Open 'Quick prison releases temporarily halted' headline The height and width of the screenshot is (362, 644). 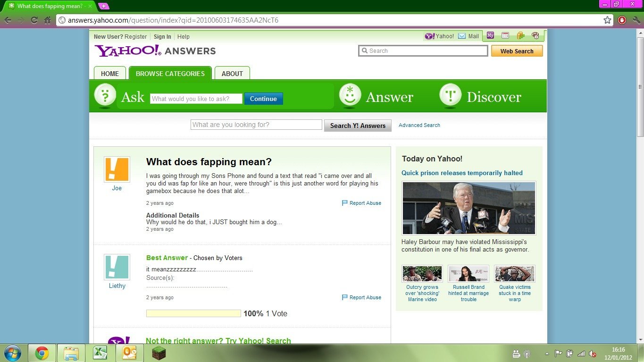tap(462, 173)
